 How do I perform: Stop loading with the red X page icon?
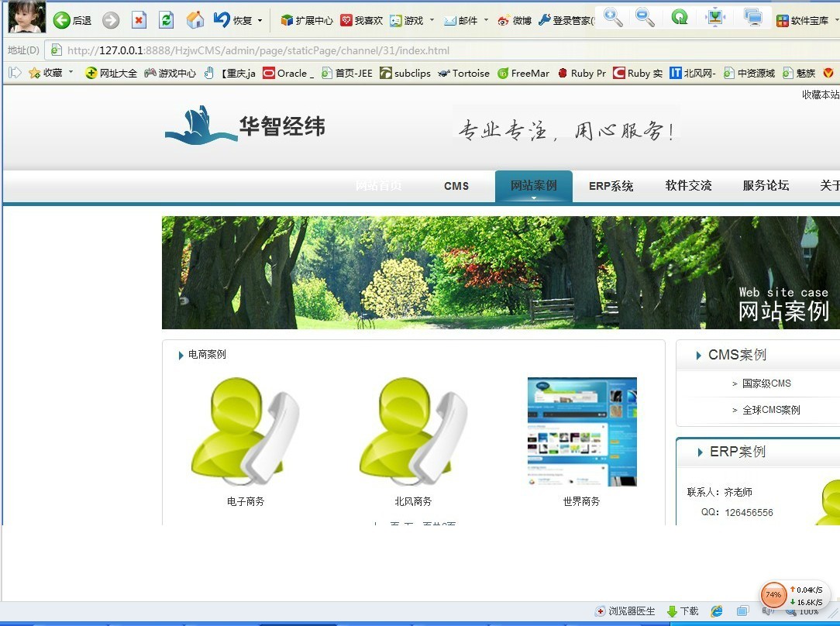coord(139,20)
